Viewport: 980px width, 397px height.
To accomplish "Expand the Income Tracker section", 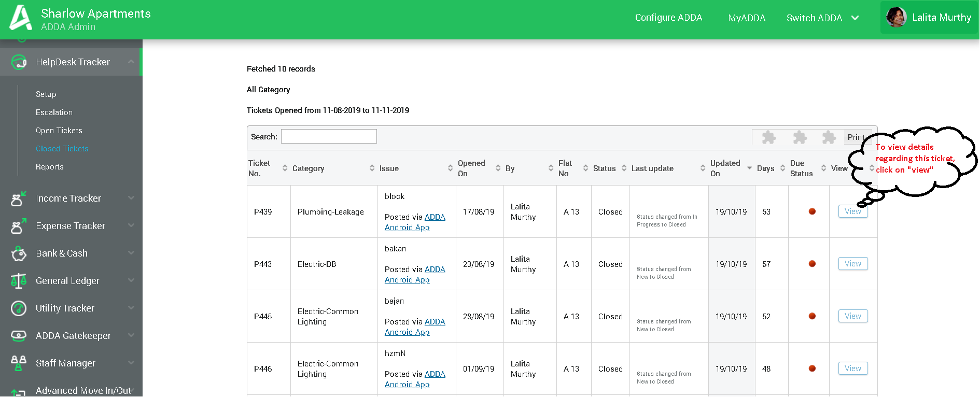I will (131, 198).
